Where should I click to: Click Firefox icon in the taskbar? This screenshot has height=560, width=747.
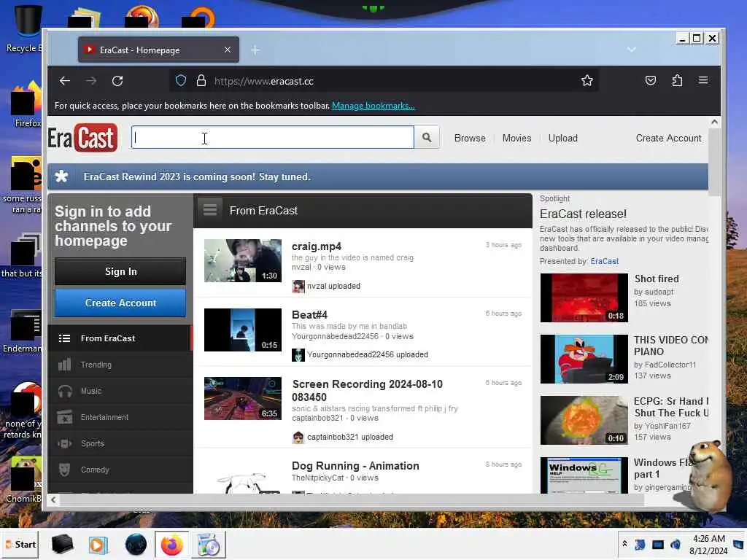coord(172,544)
